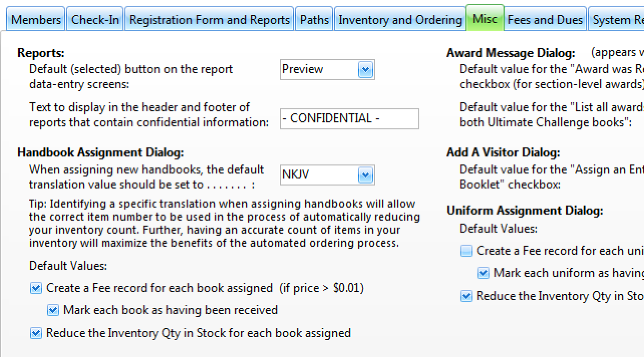Screen dimensions: 644x357
Task: Enable Create a Fee record for each uniform
Action: [466, 251]
